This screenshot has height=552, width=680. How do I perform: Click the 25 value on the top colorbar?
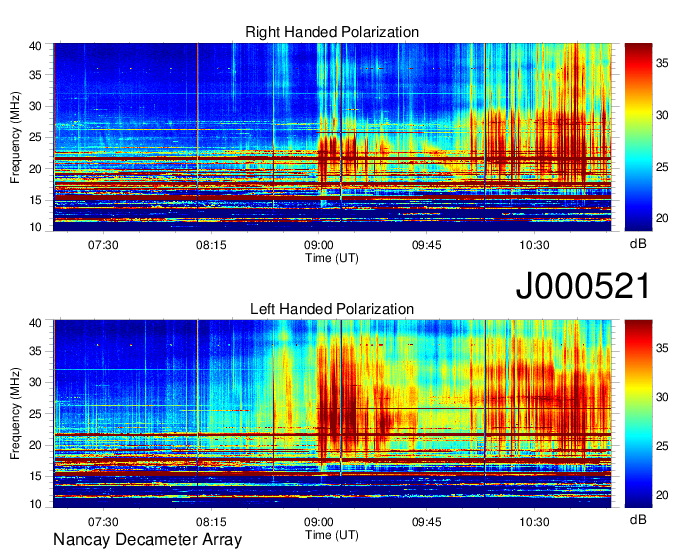click(662, 167)
